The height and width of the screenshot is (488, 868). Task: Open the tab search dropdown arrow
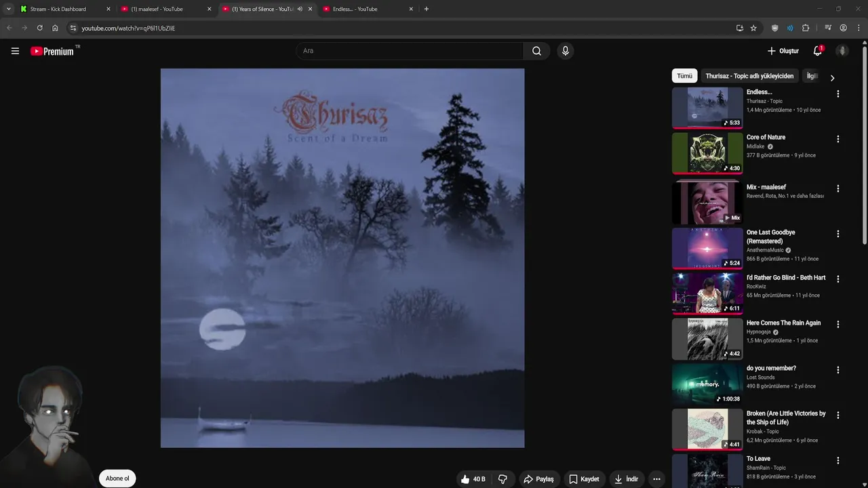(8, 9)
